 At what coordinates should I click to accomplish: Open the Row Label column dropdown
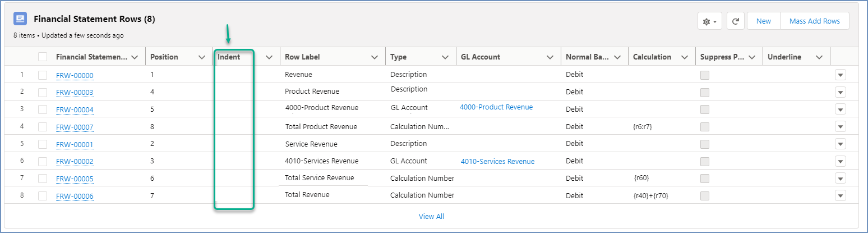[375, 57]
